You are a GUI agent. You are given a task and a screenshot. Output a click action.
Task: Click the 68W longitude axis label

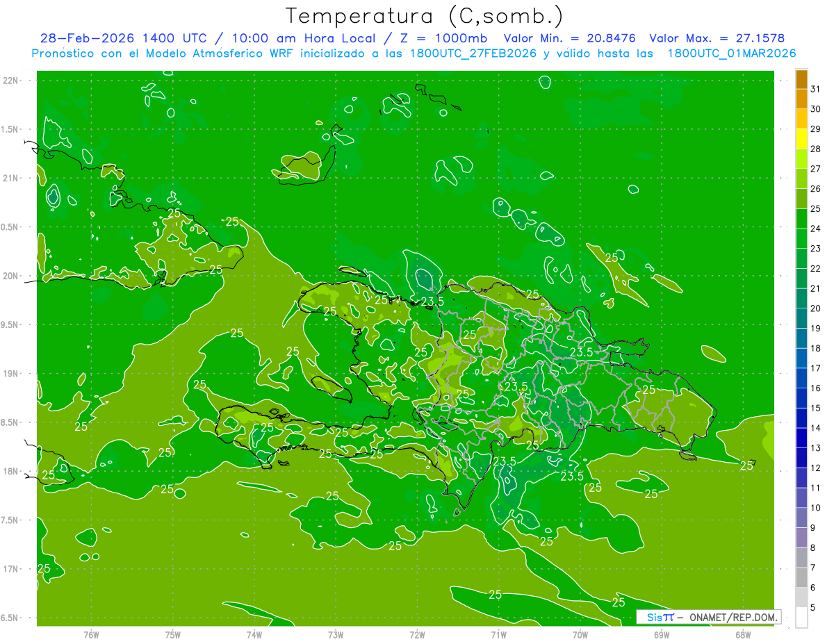[743, 635]
